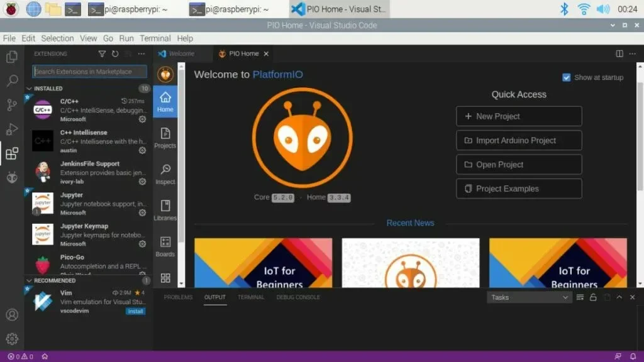This screenshot has height=362, width=644.
Task: Open the Selection menu
Action: click(57, 38)
